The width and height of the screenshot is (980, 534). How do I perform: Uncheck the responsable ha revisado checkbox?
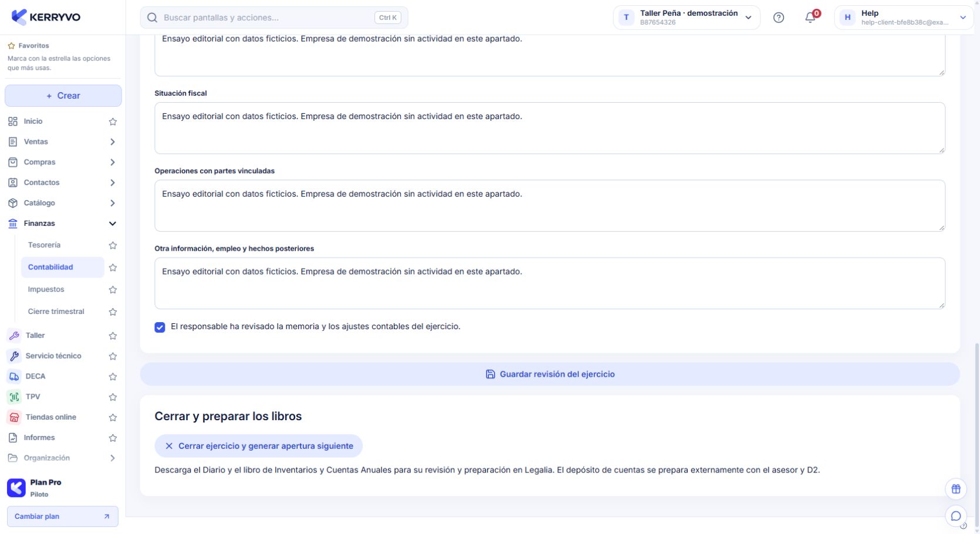pyautogui.click(x=160, y=327)
